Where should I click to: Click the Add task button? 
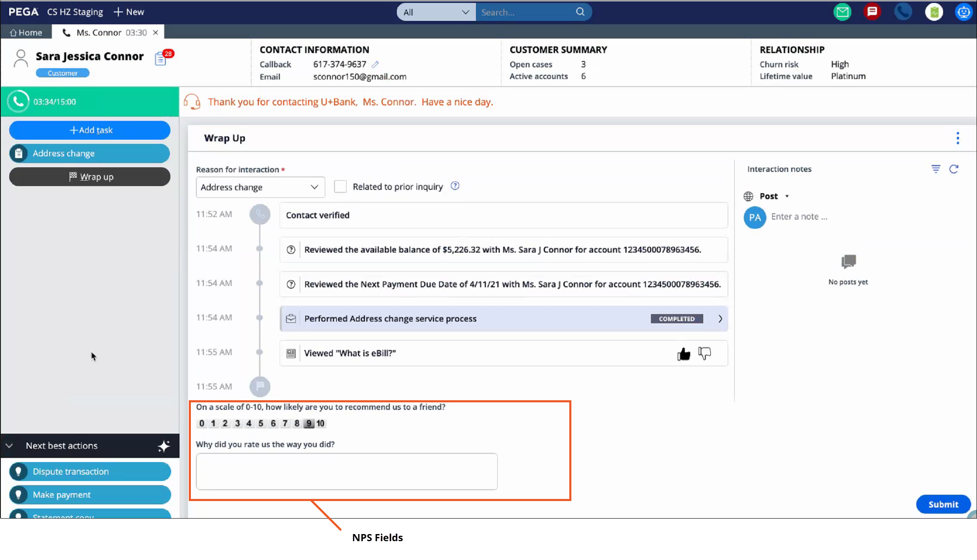pyautogui.click(x=90, y=130)
